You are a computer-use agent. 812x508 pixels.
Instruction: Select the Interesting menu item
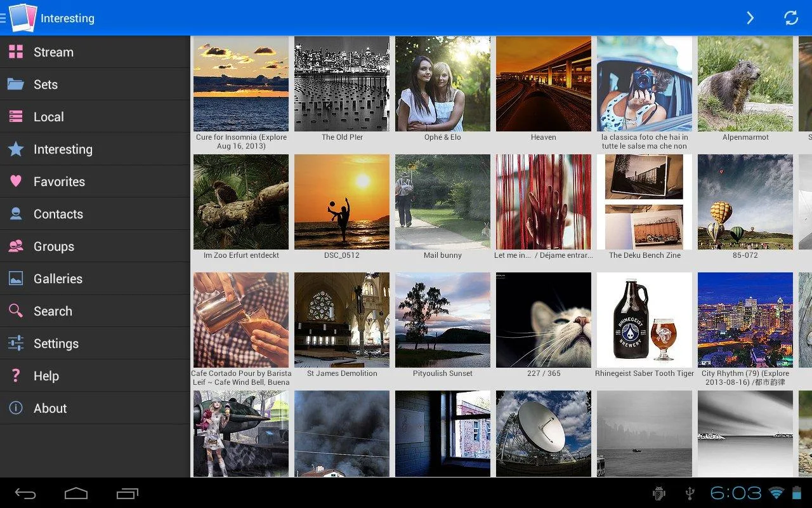[x=95, y=149]
